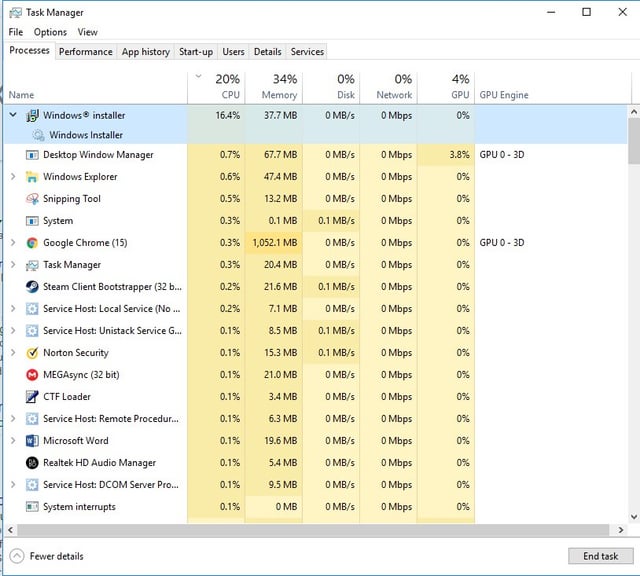Click the 1,052.1 MB memory cell
The height and width of the screenshot is (576, 640).
274,243
